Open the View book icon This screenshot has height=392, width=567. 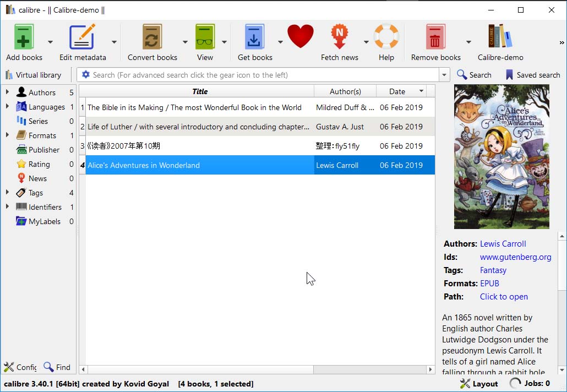(205, 36)
